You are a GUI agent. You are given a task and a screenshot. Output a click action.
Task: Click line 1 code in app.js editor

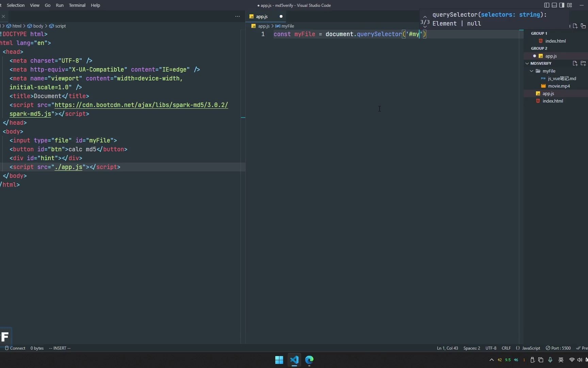pyautogui.click(x=350, y=34)
